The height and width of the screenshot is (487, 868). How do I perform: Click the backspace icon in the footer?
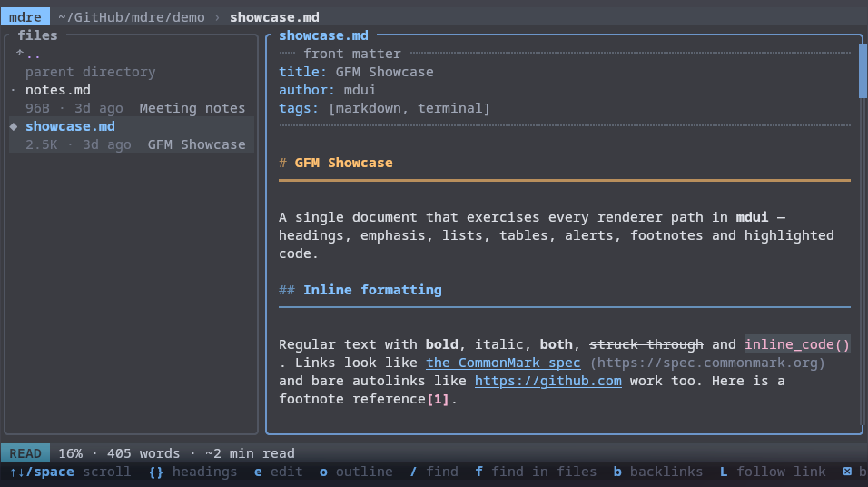pos(847,472)
